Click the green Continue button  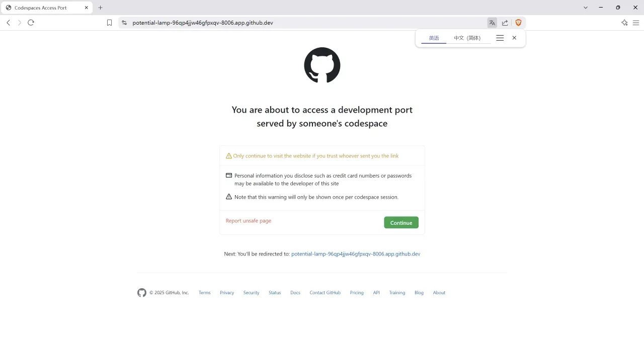[x=401, y=223]
